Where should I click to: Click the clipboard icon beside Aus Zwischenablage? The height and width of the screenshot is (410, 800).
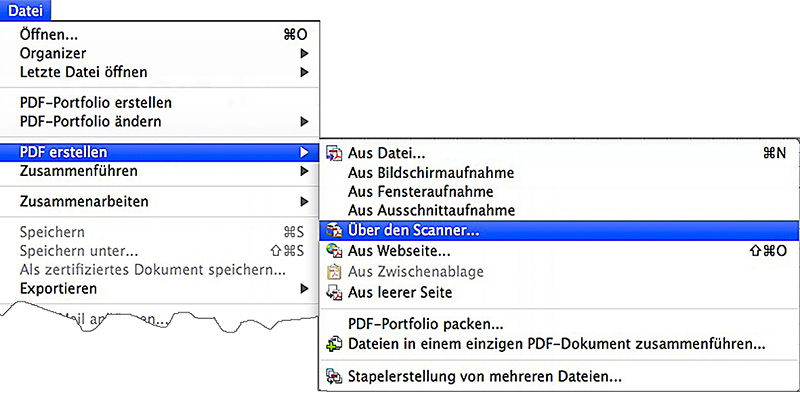(334, 272)
